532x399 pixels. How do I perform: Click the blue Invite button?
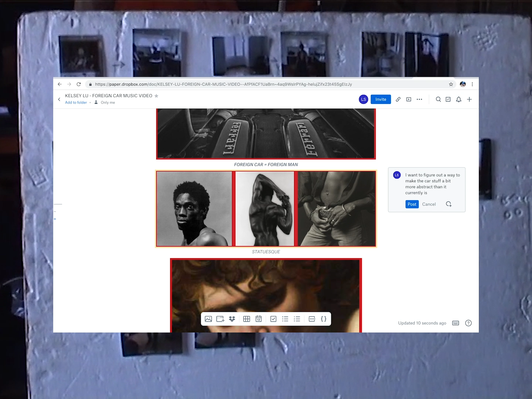[x=381, y=99]
